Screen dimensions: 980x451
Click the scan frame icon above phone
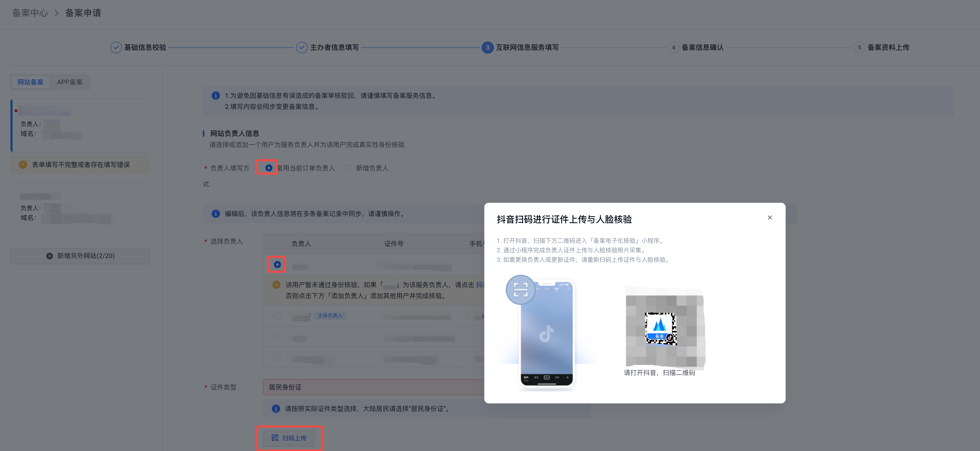[521, 290]
